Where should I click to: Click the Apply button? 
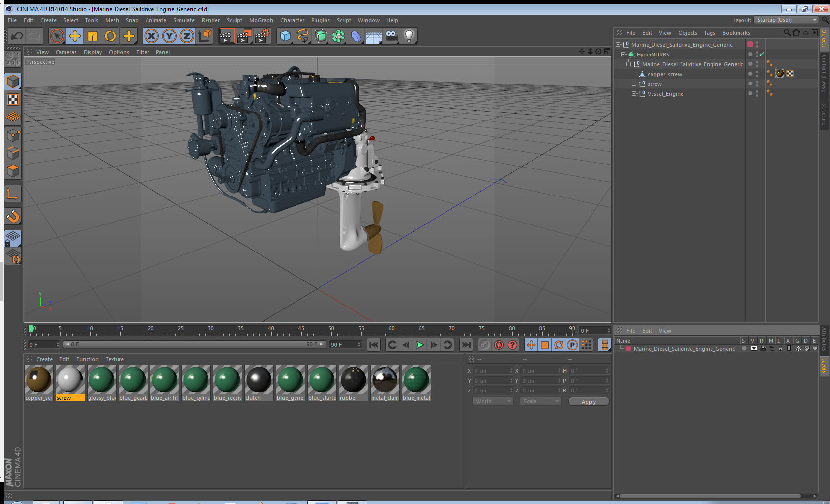tap(589, 402)
